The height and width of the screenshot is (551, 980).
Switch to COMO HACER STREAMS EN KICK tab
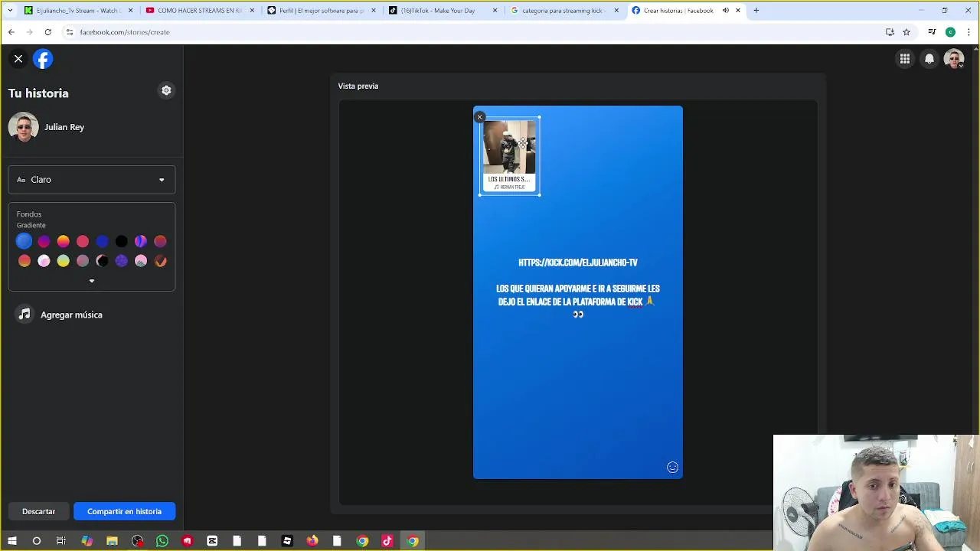(199, 11)
